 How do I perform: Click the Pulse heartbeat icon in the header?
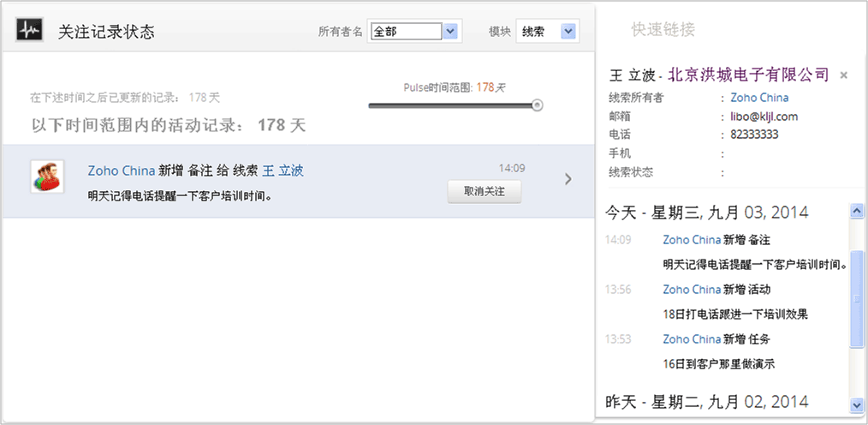29,30
